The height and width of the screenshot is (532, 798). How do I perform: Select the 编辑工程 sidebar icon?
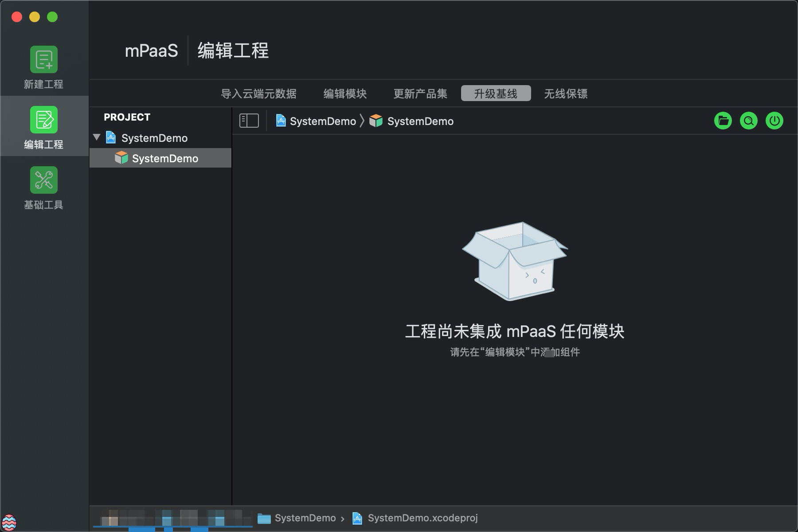[x=43, y=120]
